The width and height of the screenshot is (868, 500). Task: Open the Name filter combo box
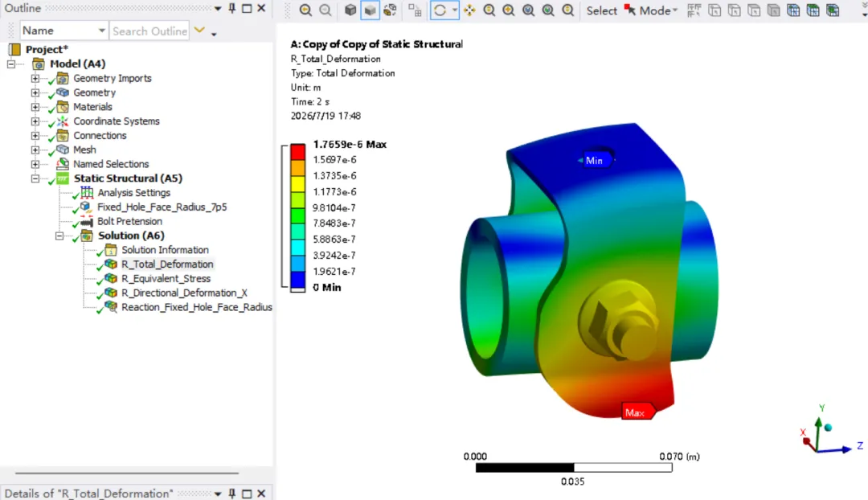point(63,31)
